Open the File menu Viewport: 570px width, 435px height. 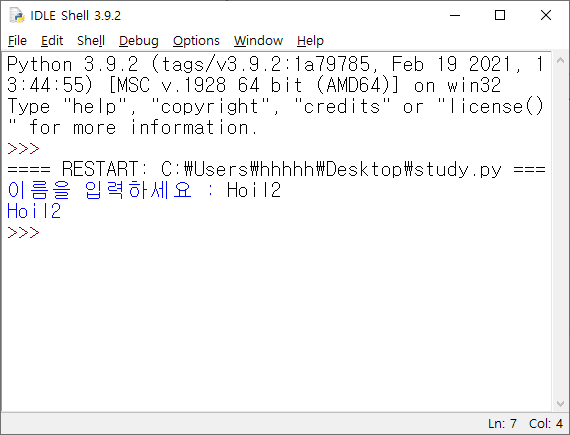(17, 40)
